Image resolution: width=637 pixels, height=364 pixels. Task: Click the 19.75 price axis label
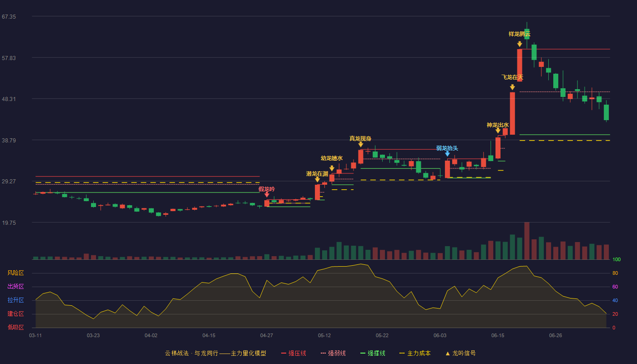click(9, 222)
